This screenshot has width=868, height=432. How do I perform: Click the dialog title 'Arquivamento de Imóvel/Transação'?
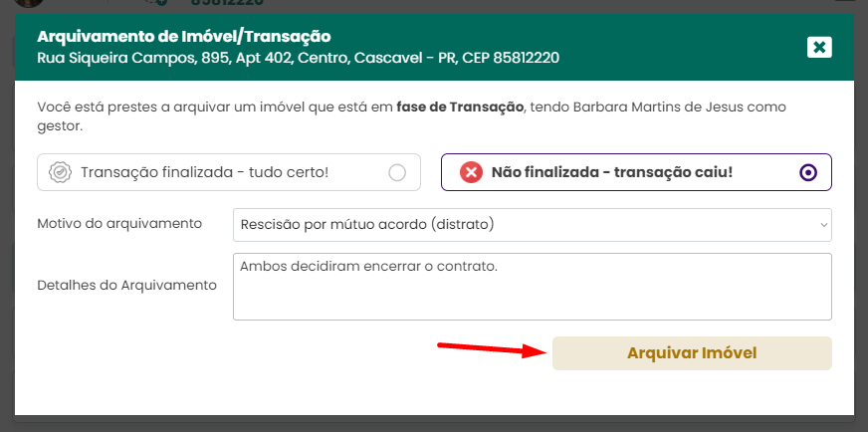point(184,37)
